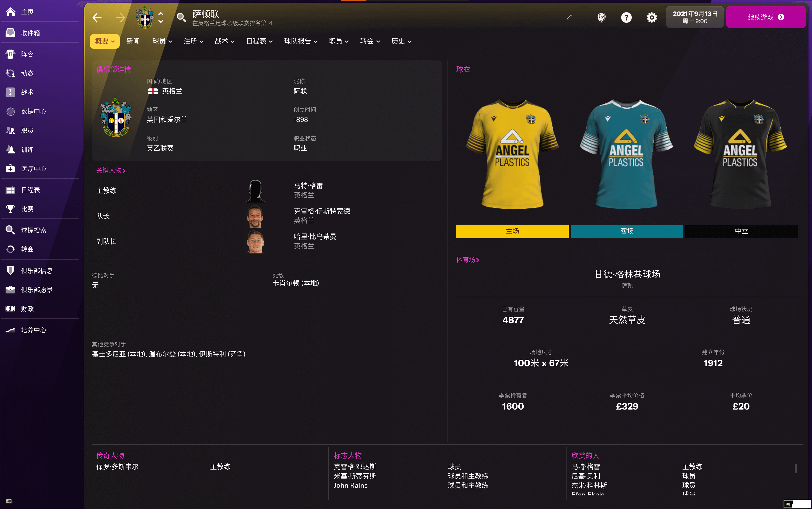The width and height of the screenshot is (812, 509).
Task: Open the 动态 dynamics icon
Action: (10, 73)
